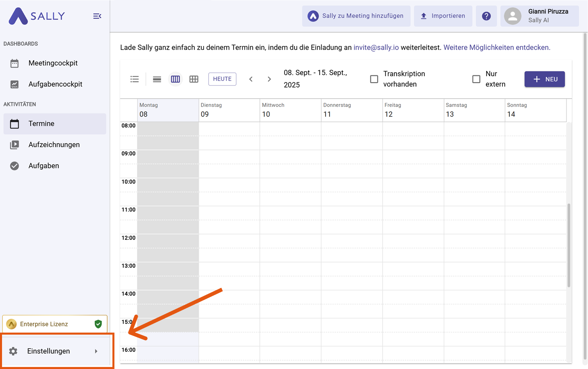Image resolution: width=588 pixels, height=369 pixels.
Task: Click the Enterprise Lizenz shield icon
Action: [98, 324]
